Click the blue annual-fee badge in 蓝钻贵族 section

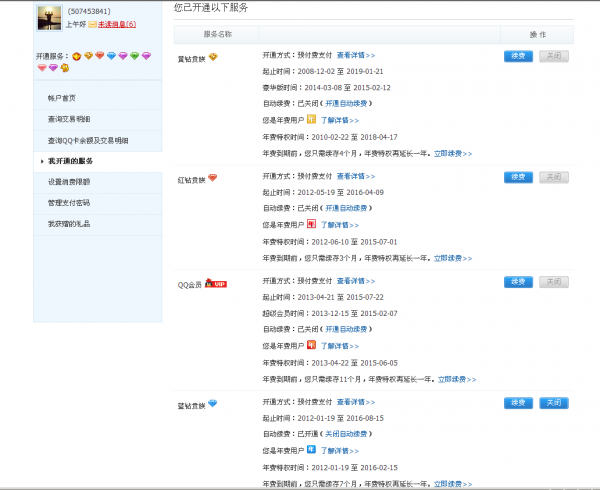click(x=311, y=449)
